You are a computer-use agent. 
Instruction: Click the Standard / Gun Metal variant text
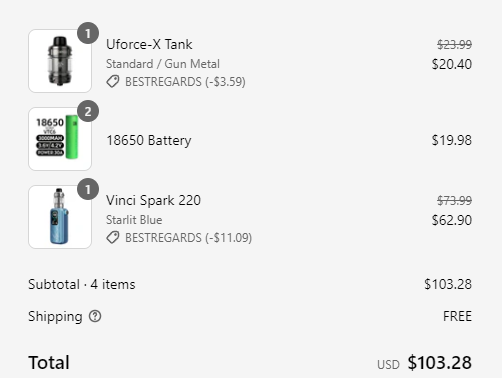[163, 64]
